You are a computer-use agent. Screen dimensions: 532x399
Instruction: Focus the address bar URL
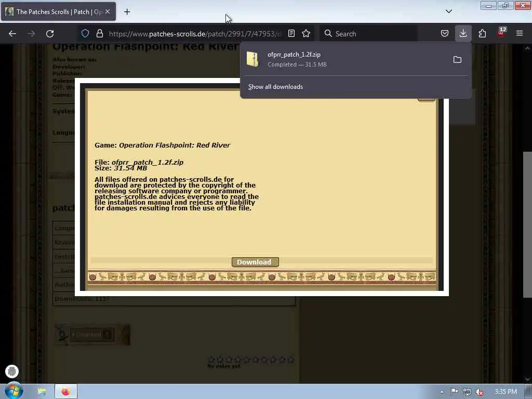(195, 34)
